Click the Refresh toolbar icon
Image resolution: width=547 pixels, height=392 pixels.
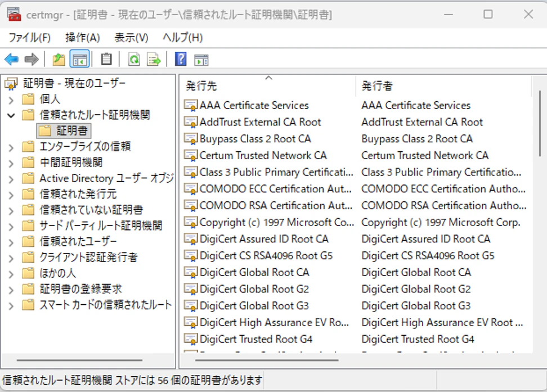134,59
